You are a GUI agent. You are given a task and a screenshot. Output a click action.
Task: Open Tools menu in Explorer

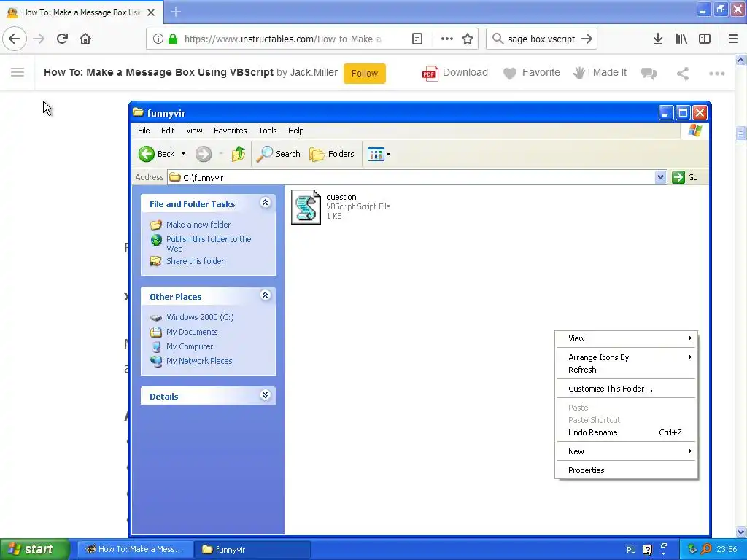(267, 131)
